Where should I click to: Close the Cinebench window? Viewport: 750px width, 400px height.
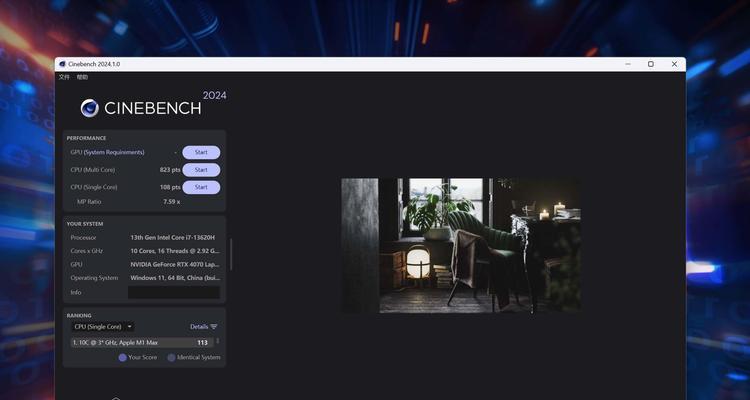(x=674, y=64)
